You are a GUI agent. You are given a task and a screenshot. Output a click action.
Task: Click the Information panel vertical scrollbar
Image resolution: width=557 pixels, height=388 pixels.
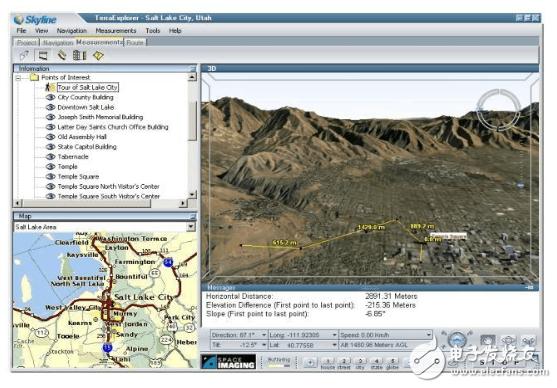click(x=192, y=136)
